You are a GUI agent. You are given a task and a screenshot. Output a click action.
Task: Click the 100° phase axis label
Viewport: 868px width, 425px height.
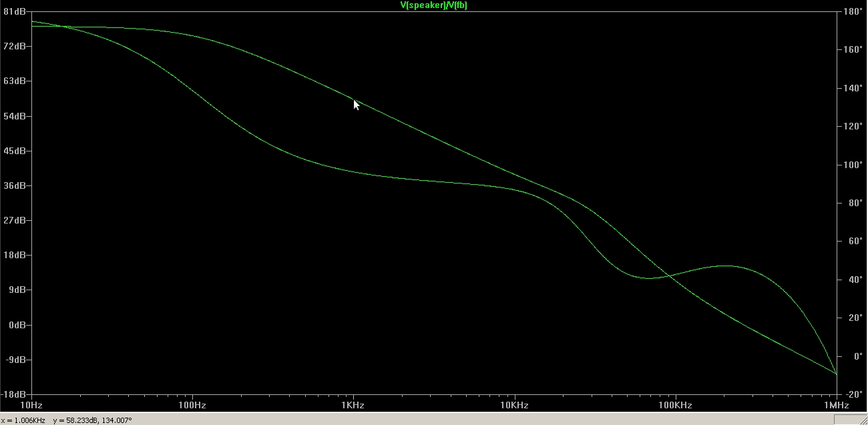click(852, 165)
